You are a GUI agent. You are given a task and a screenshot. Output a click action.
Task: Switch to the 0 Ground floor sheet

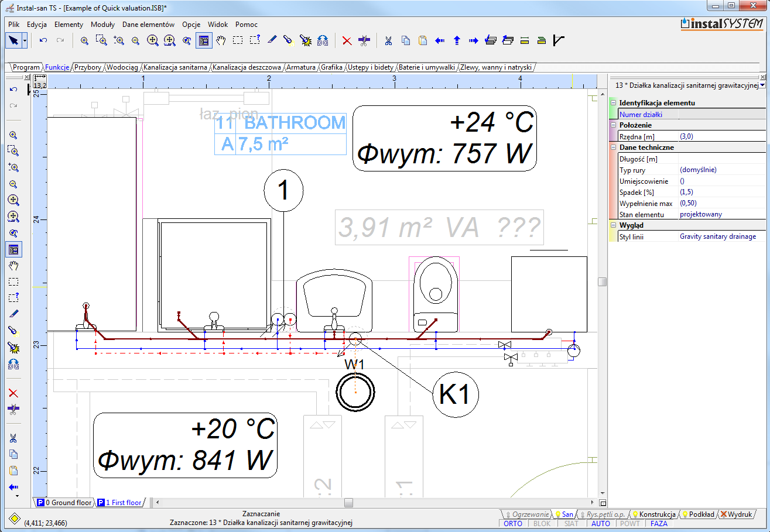tap(64, 502)
